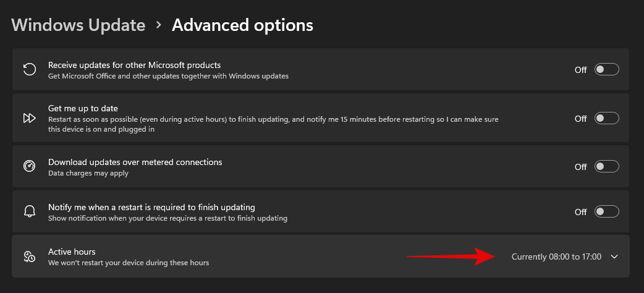This screenshot has height=293, width=644.
Task: Click the Get me up to date label
Action: tap(83, 108)
